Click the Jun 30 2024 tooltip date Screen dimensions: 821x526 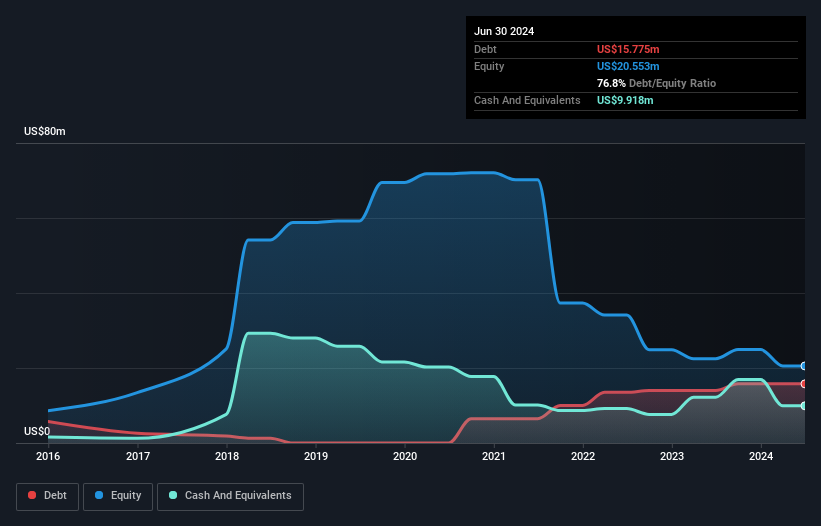tap(504, 31)
